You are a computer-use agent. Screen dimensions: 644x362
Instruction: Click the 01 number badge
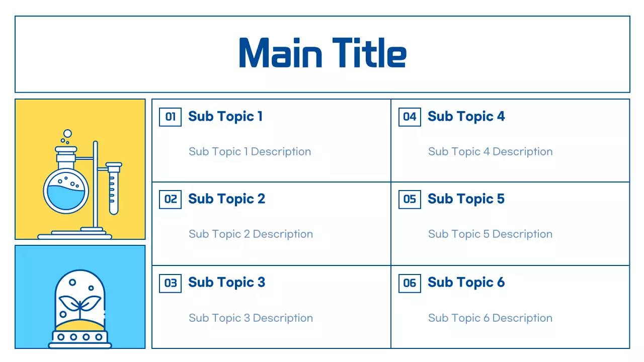(x=170, y=117)
